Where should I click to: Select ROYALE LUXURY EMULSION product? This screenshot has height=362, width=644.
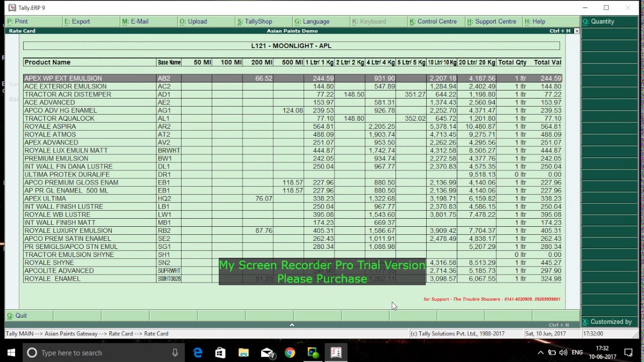(x=68, y=231)
